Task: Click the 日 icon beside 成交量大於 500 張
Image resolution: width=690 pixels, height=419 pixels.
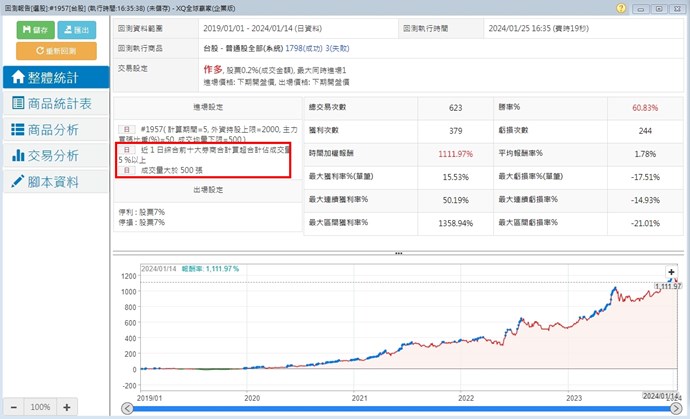Action: pyautogui.click(x=127, y=171)
